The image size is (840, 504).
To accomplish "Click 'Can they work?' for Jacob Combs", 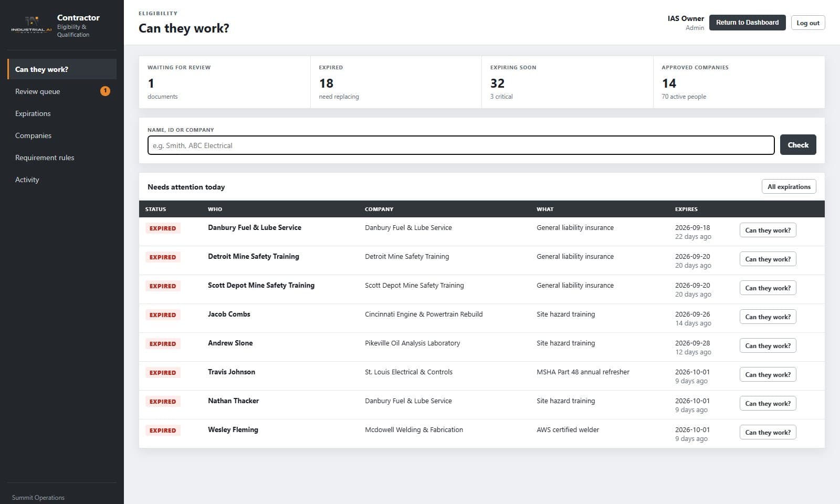I will point(768,317).
